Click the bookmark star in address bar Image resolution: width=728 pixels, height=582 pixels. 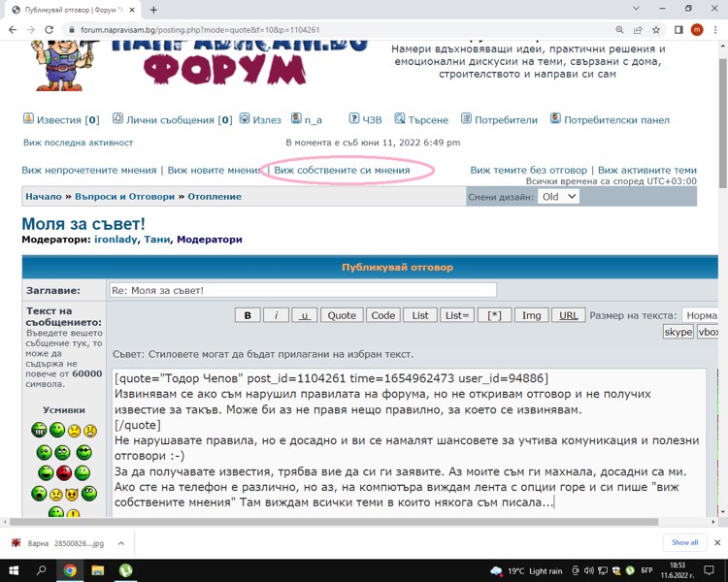[657, 30]
